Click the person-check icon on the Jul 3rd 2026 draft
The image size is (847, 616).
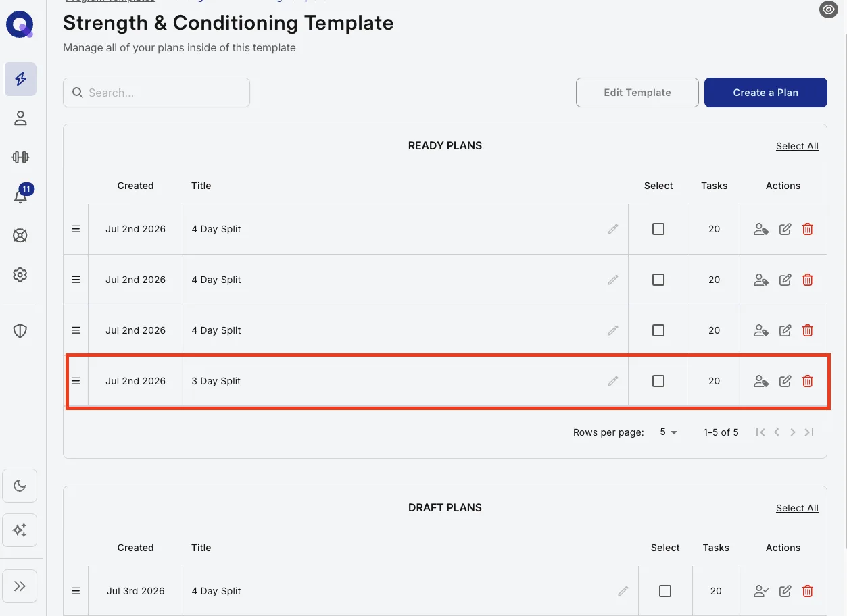(x=761, y=591)
